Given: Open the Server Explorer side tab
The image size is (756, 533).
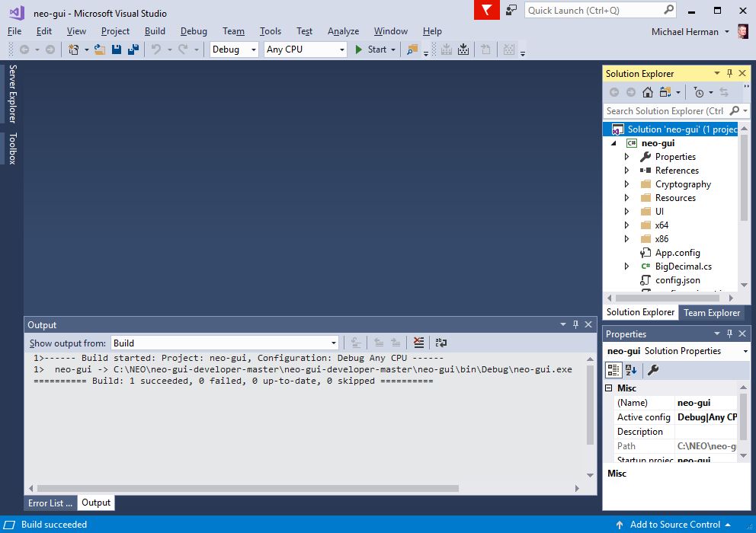Looking at the screenshot, I should (12, 94).
